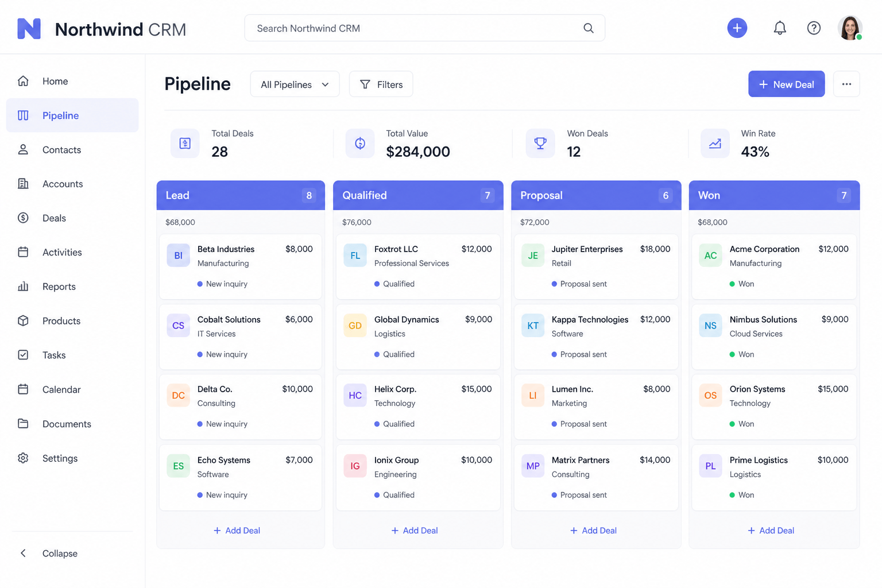Click the search magnifier icon
The height and width of the screenshot is (588, 882).
(x=589, y=28)
